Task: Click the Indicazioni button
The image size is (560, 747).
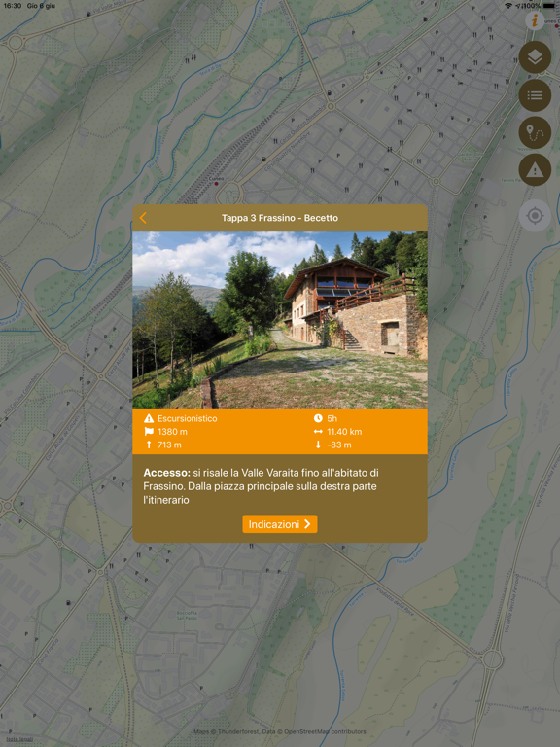Action: pos(280,524)
